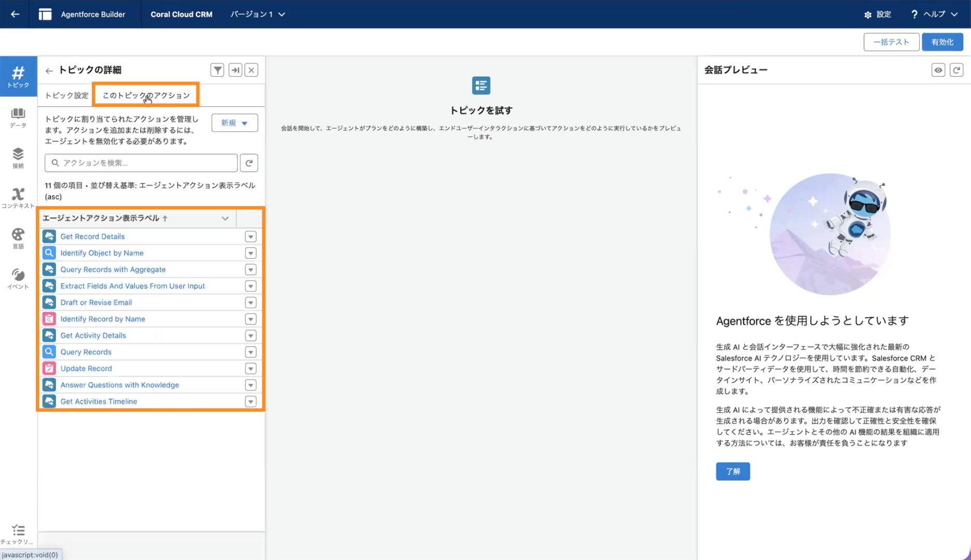This screenshot has width=971, height=560.
Task: Open row menu for Extract Fields And Values
Action: coord(251,286)
